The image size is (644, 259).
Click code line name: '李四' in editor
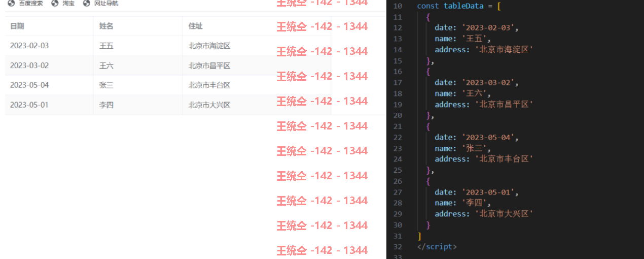tap(463, 203)
